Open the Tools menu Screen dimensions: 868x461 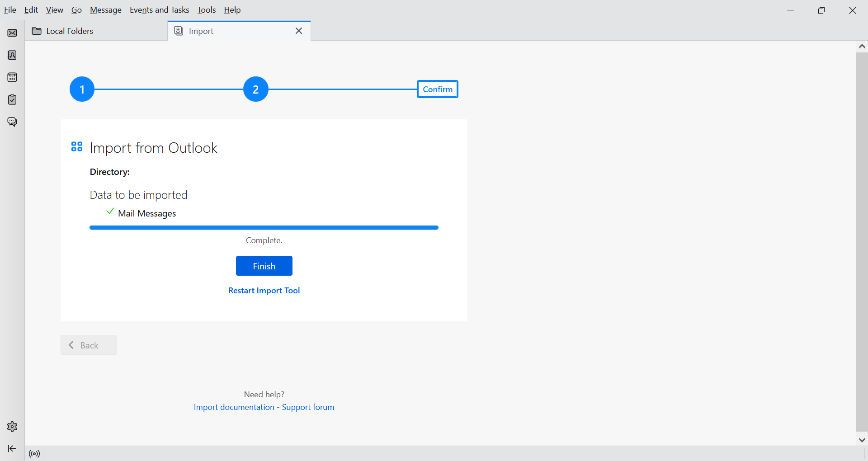pyautogui.click(x=207, y=10)
